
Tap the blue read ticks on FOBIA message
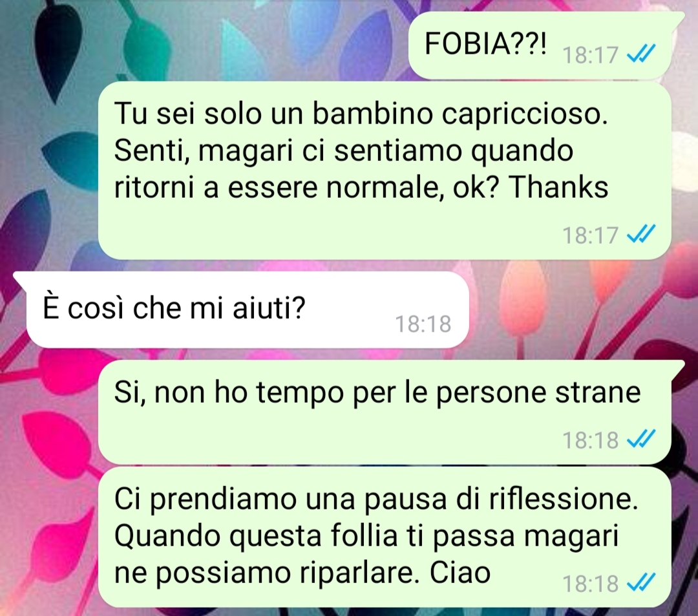640,54
